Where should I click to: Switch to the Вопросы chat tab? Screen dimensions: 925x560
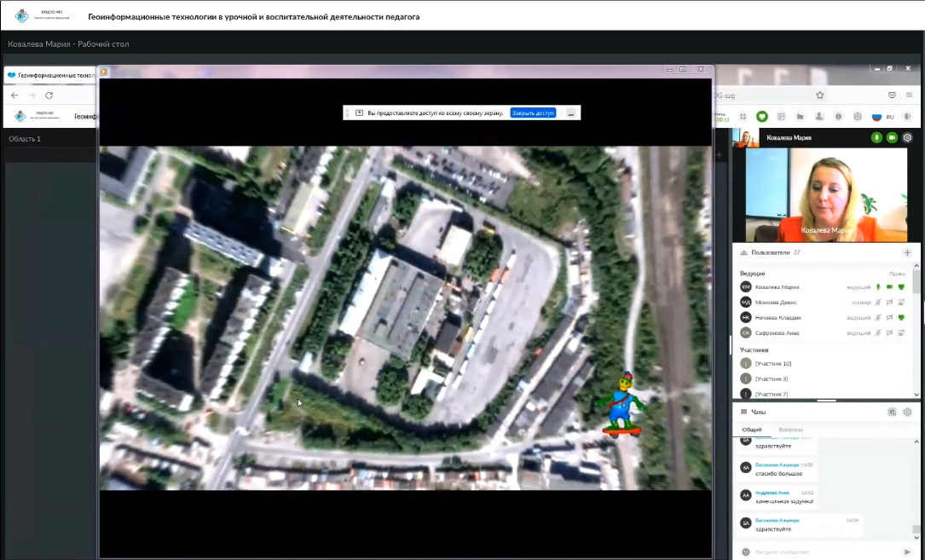pos(790,430)
